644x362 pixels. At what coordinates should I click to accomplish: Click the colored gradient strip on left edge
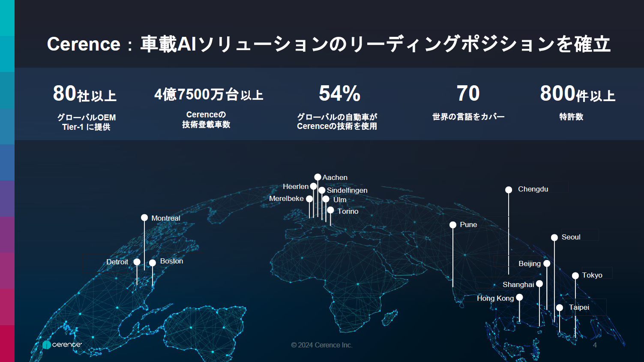pos(7,180)
